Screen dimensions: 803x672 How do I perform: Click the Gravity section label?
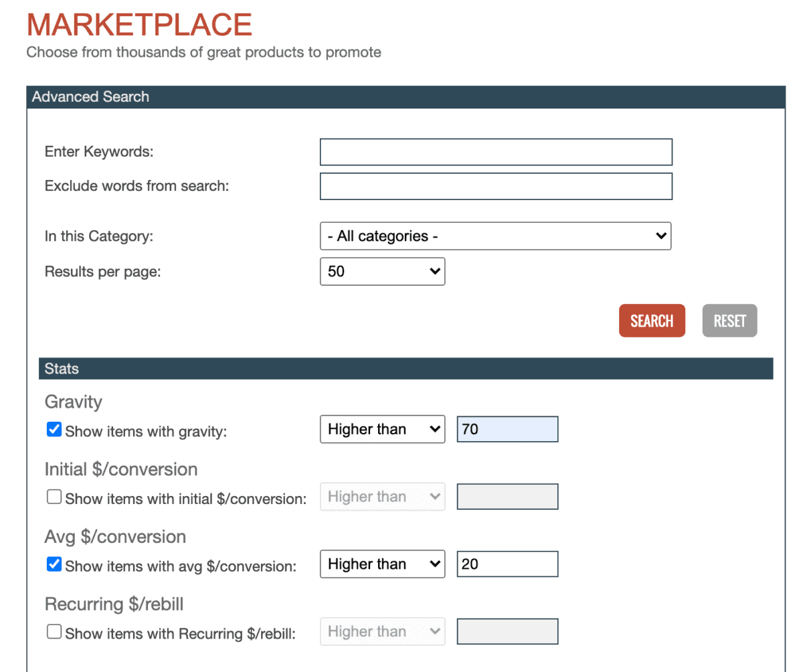73,402
